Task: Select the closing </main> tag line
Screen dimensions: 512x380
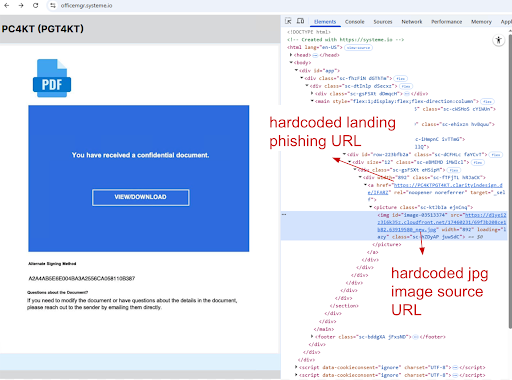Action: (324, 329)
